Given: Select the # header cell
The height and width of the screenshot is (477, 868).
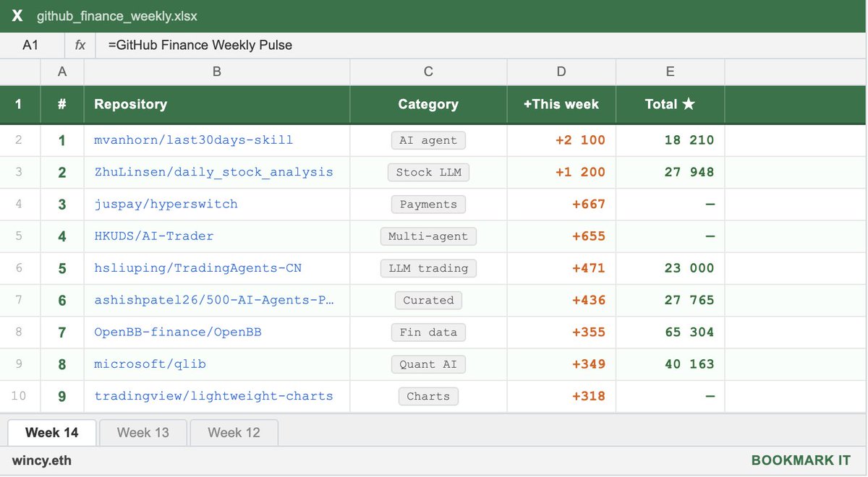Looking at the screenshot, I should point(62,104).
